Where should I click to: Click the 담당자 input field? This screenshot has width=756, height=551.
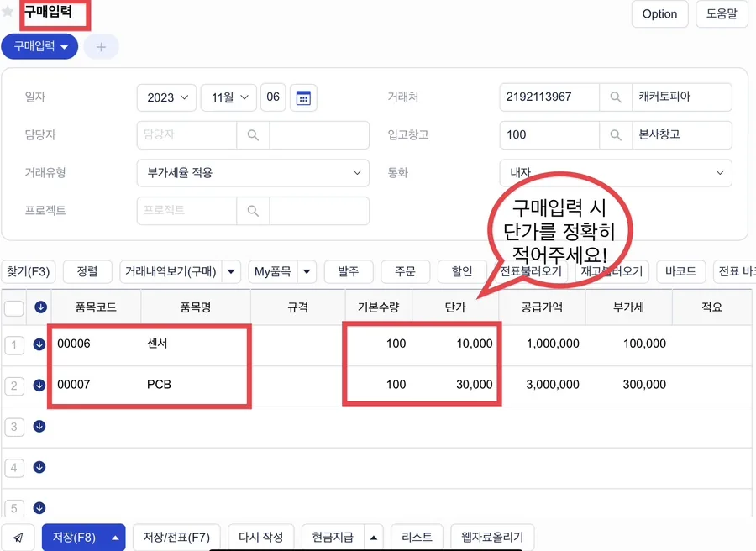(187, 135)
